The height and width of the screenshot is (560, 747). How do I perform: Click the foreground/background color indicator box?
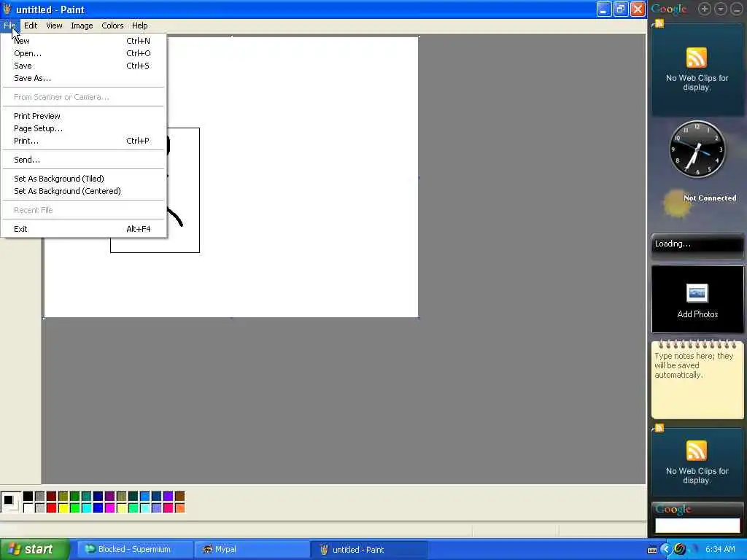point(10,502)
